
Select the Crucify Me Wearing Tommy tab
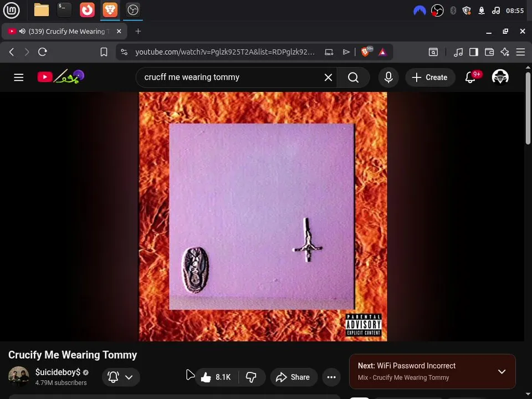pyautogui.click(x=64, y=31)
